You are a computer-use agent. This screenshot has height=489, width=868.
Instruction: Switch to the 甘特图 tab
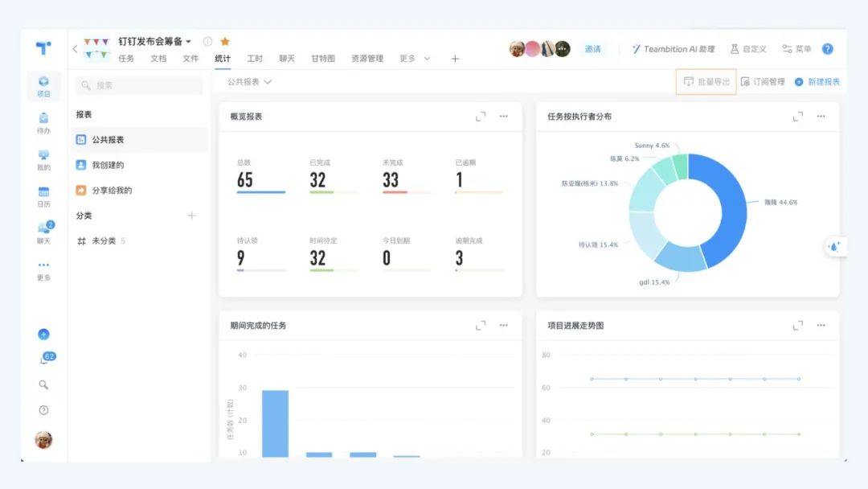click(x=323, y=59)
